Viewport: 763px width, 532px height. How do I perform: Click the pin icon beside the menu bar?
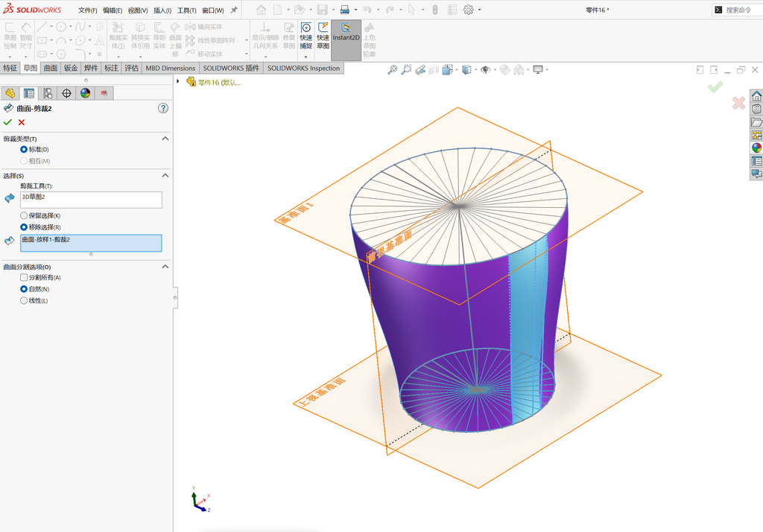pos(234,10)
